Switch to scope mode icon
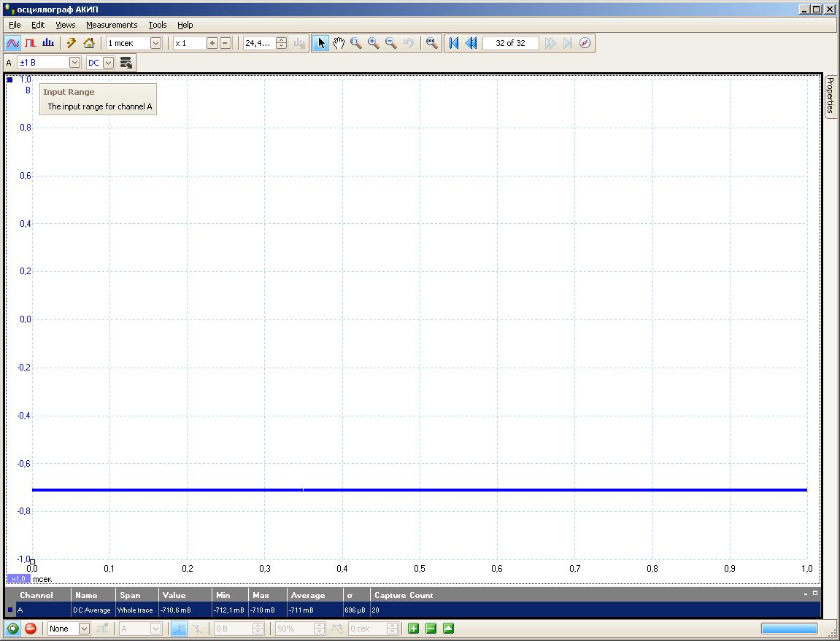Viewport: 840px width, 641px height. [x=13, y=43]
